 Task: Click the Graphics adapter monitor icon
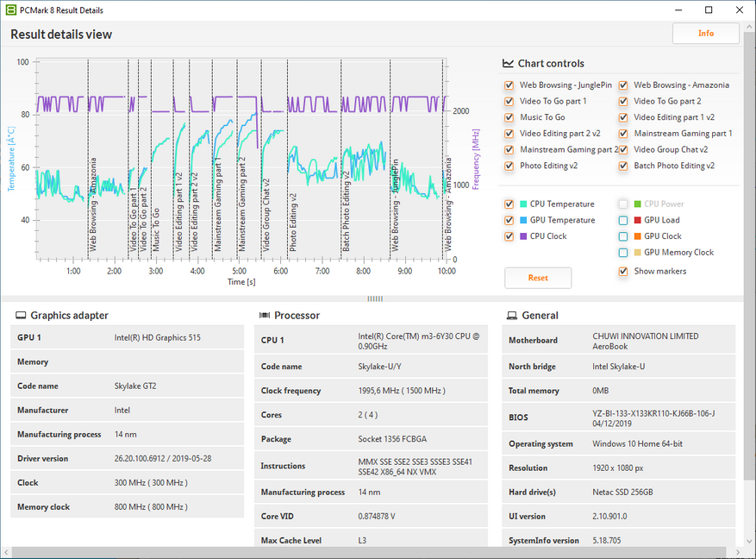click(22, 316)
